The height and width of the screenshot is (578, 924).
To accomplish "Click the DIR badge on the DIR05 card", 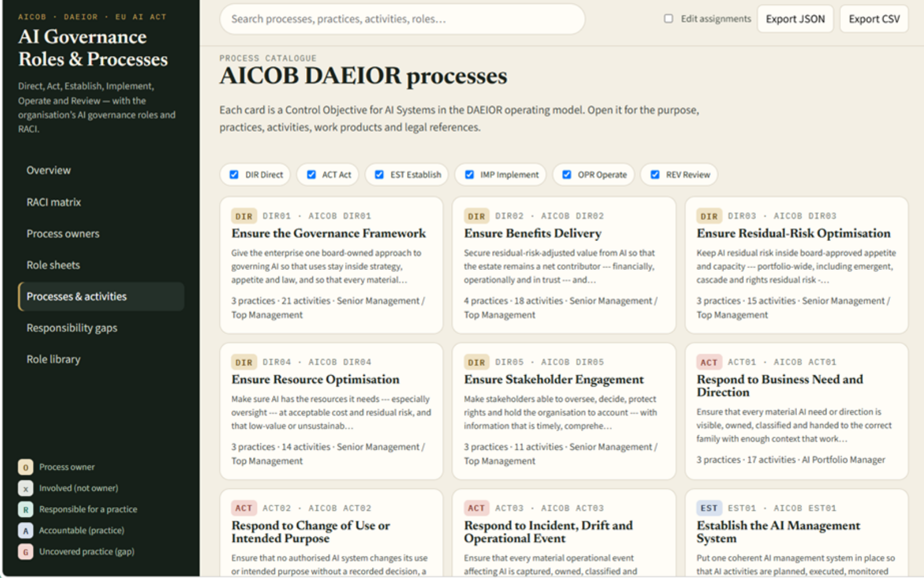I will (476, 362).
